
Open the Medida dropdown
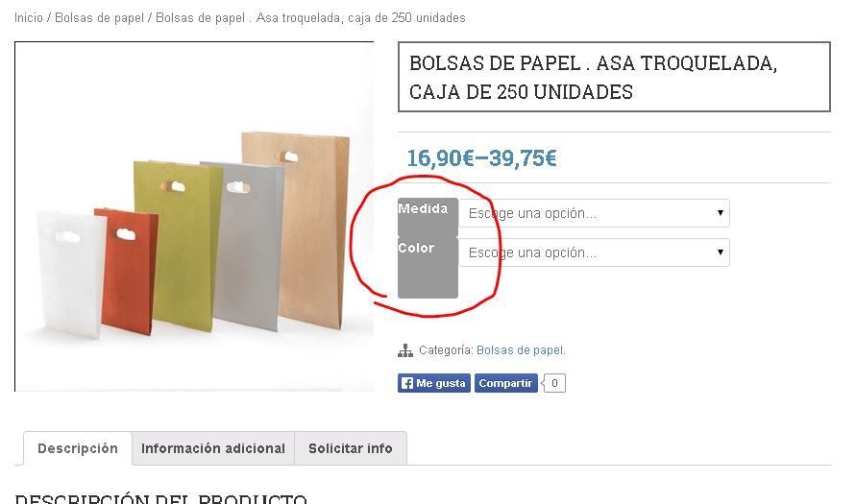(594, 213)
